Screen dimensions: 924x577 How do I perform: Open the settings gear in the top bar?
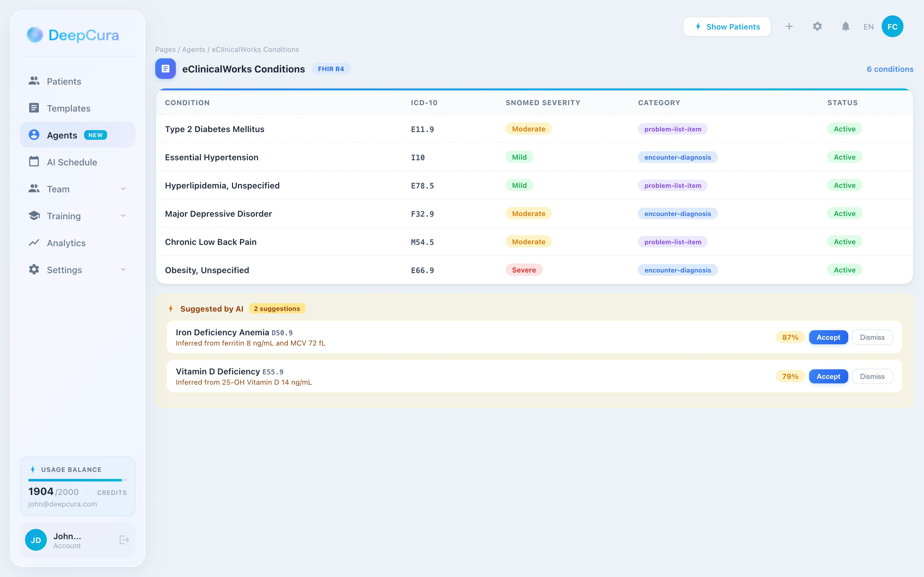pyautogui.click(x=817, y=26)
